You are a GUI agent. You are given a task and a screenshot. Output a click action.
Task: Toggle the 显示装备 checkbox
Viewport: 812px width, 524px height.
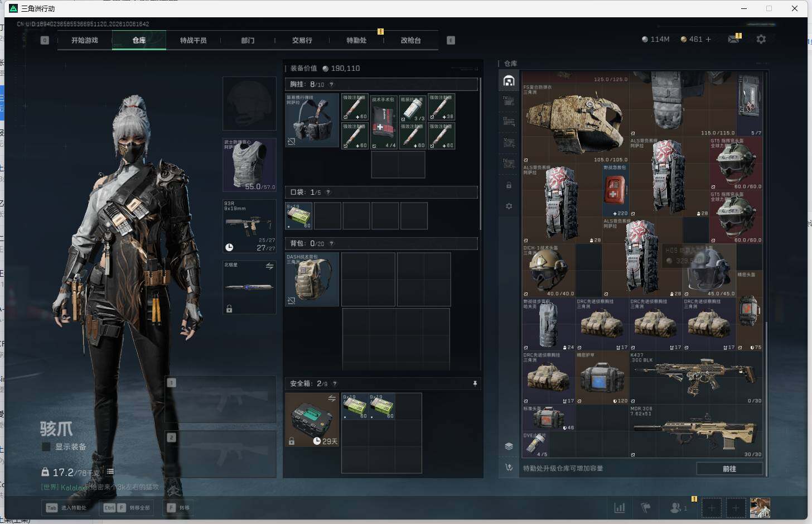click(x=46, y=446)
